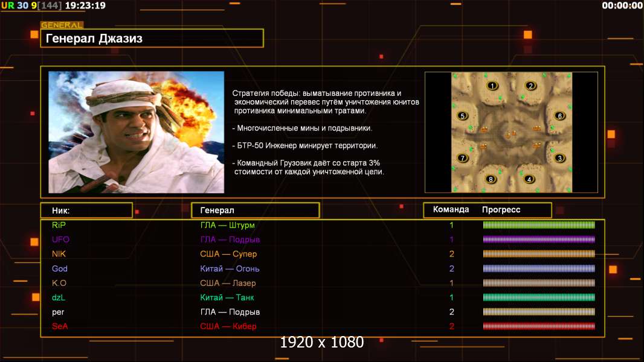Click the General Jaziz portrait image
This screenshot has height=362, width=644.
[137, 132]
